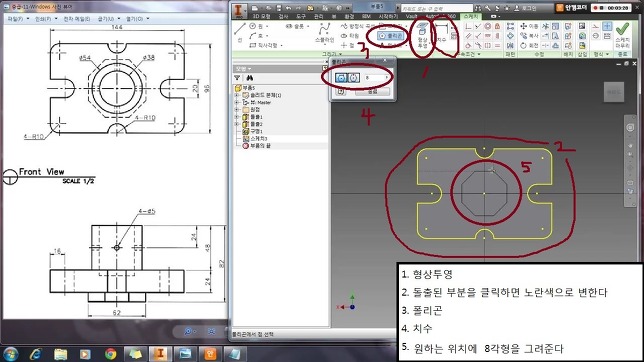Click the Done (종료) button in dialog

coord(373,92)
